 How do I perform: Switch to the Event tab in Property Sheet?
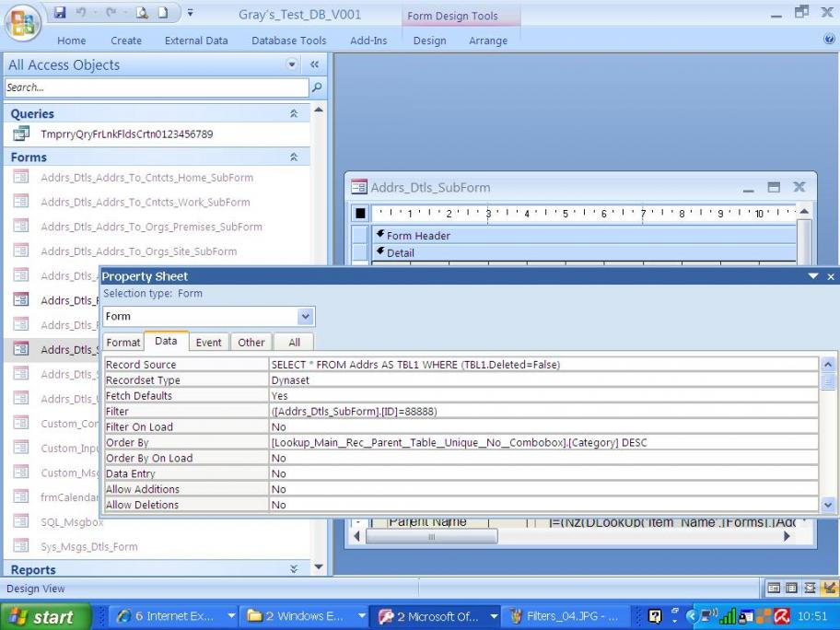(208, 343)
